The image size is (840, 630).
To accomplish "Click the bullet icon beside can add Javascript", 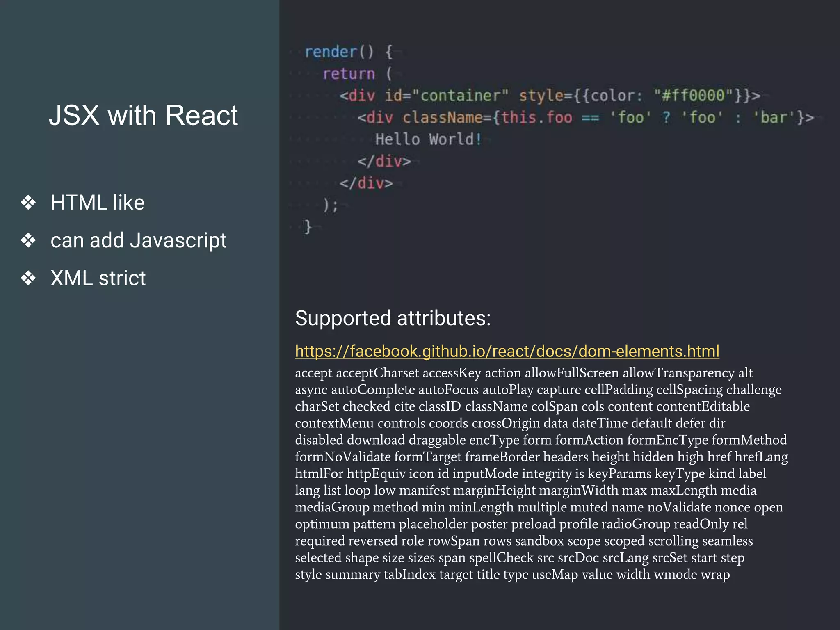I will tap(28, 240).
